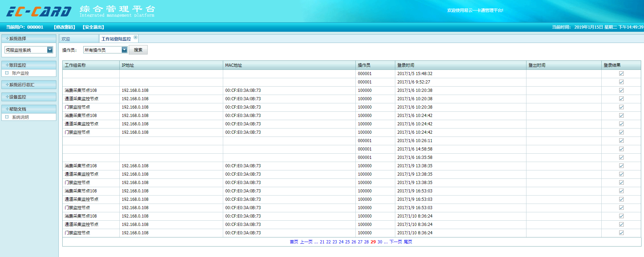Toggle checkbox for login 2017/1/5 15:48:32

[621, 74]
